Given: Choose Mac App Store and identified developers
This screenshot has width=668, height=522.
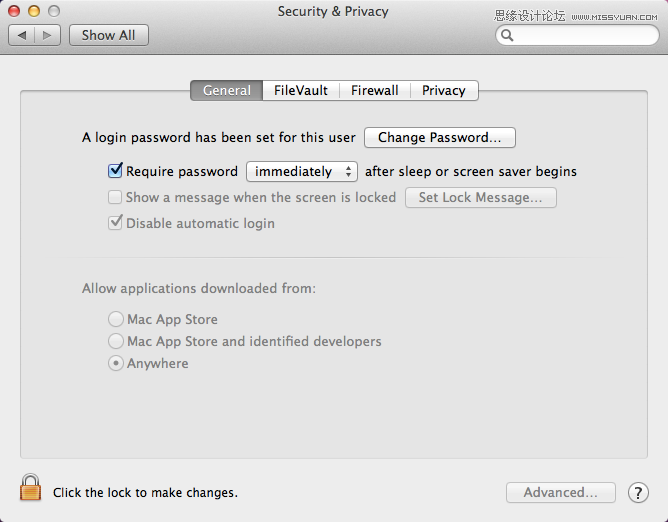Looking at the screenshot, I should (115, 341).
